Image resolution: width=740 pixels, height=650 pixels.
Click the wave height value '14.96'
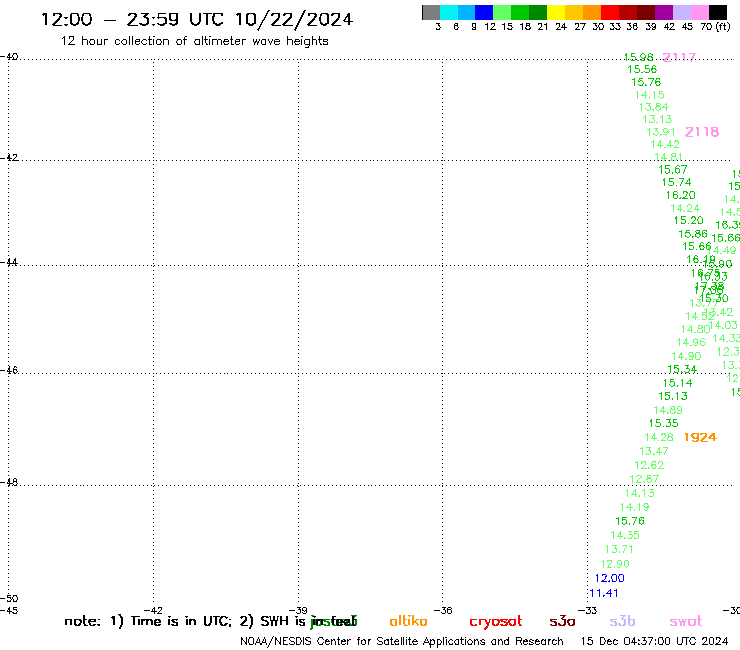[x=691, y=342]
